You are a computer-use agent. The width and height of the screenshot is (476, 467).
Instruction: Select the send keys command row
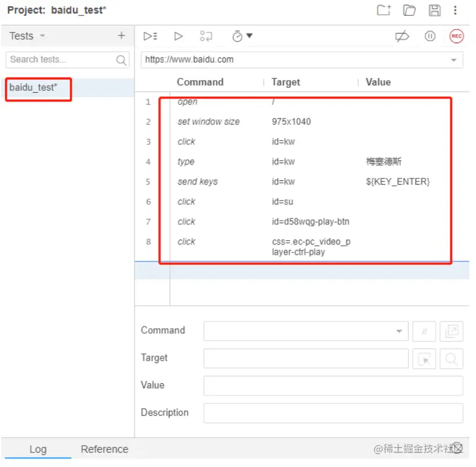[302, 182]
